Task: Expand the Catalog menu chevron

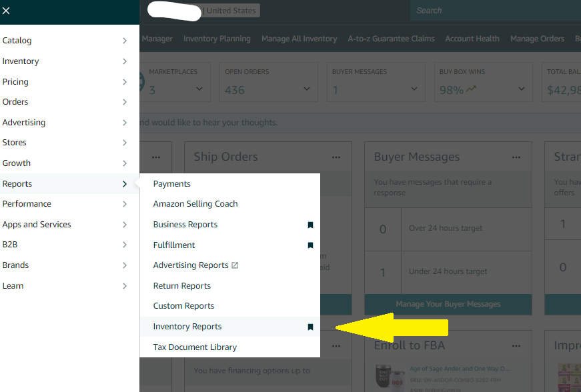Action: 125,41
